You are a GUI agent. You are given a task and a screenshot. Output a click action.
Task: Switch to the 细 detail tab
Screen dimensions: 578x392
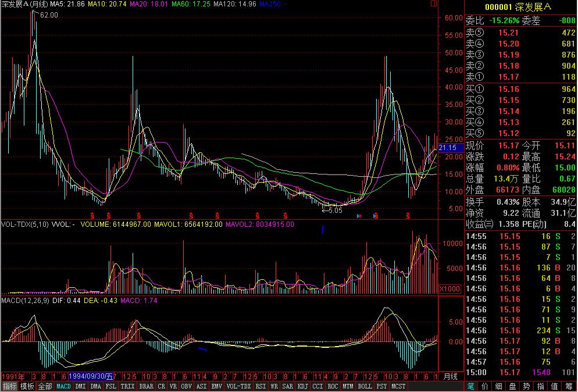pyautogui.click(x=499, y=386)
